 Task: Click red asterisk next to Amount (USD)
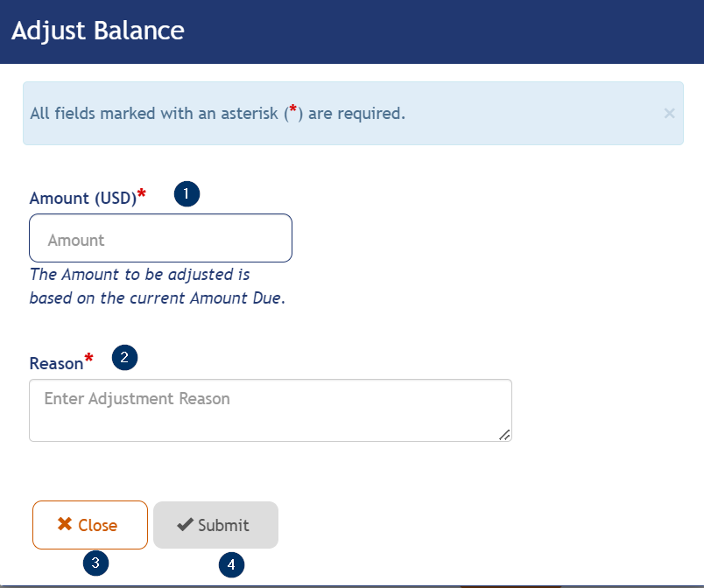142,195
